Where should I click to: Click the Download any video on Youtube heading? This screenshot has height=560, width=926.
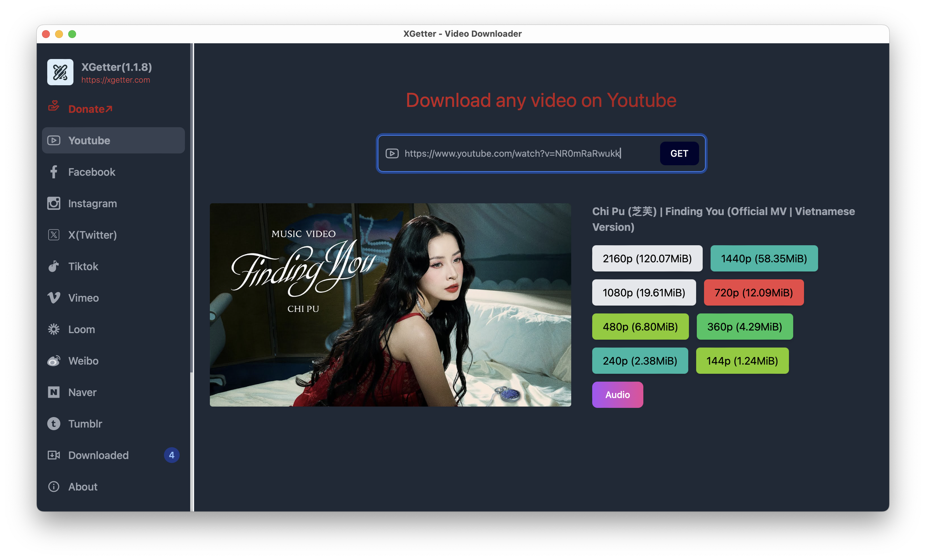(x=541, y=100)
